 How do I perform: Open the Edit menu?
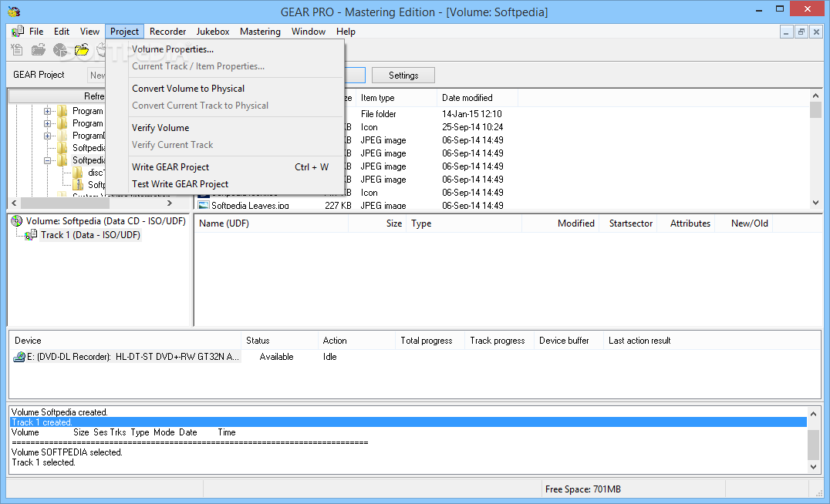coord(62,32)
